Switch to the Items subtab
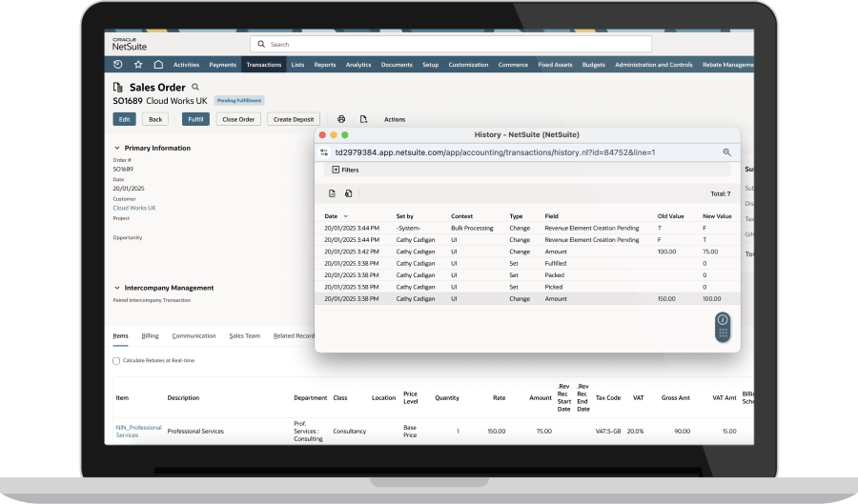Screen dimensions: 858x504 pyautogui.click(x=120, y=336)
